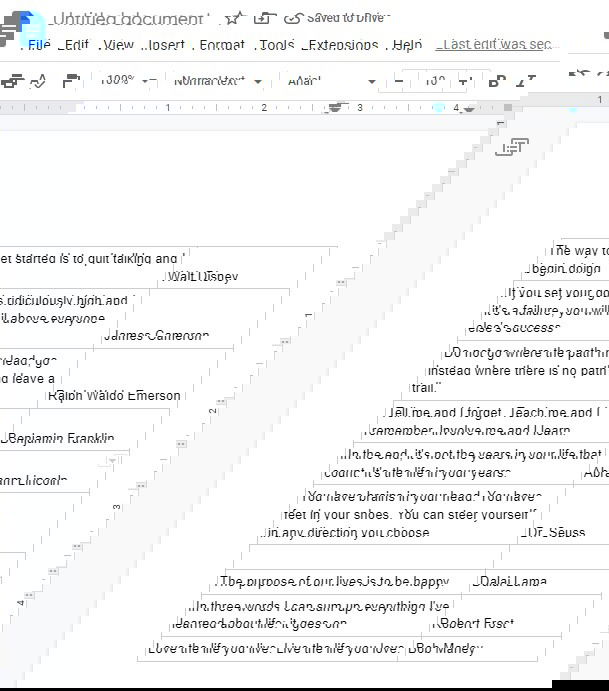Open the Insert menu
This screenshot has height=691, width=609.
(x=165, y=45)
